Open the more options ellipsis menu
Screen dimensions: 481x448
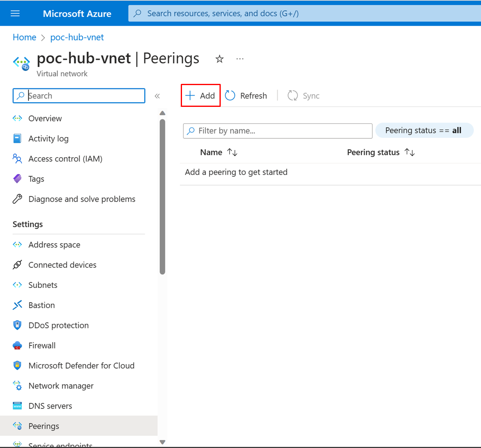[x=240, y=58]
